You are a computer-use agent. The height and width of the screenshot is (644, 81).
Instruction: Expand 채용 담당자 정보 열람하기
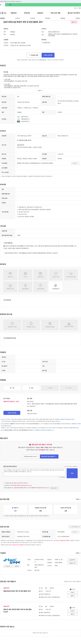49,456
